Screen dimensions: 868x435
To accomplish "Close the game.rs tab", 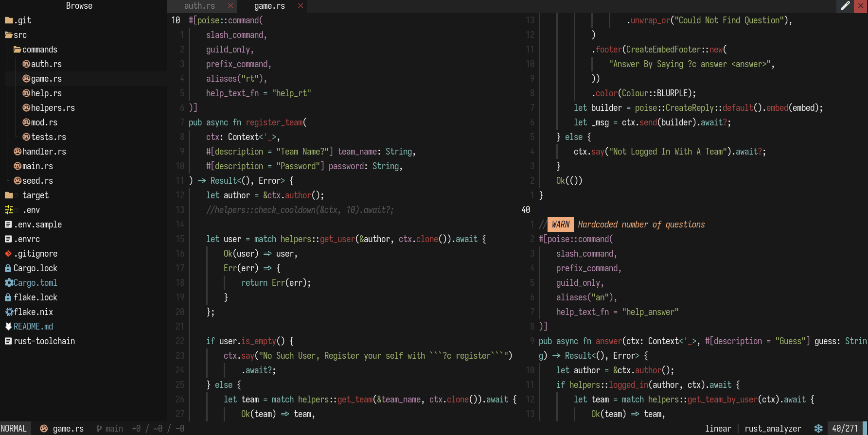I will tap(301, 6).
